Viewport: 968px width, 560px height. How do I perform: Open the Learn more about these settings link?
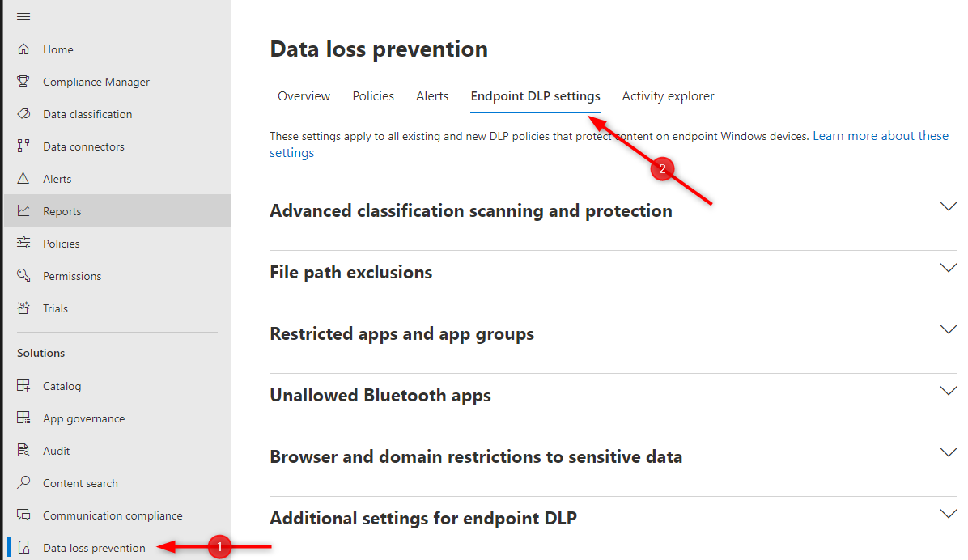pos(880,136)
